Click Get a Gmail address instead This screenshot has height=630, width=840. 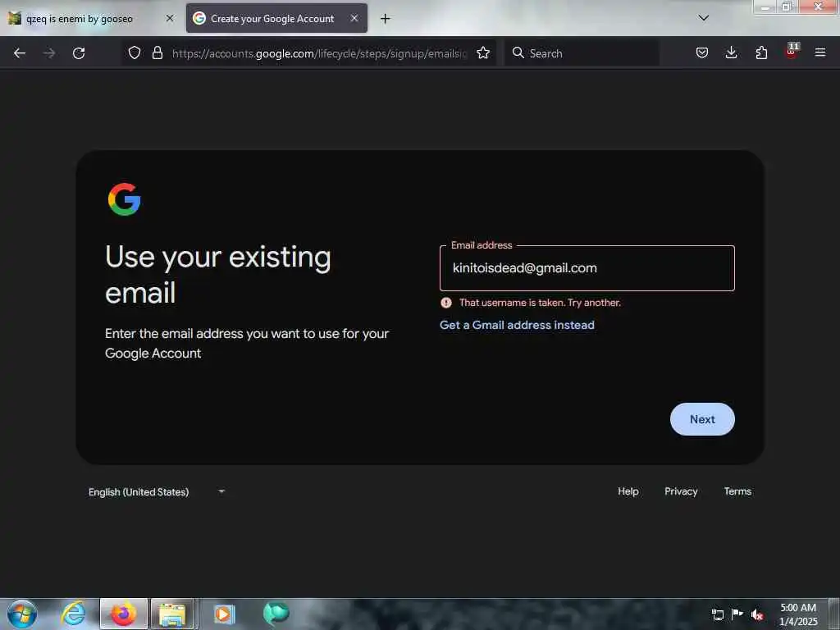pyautogui.click(x=517, y=325)
